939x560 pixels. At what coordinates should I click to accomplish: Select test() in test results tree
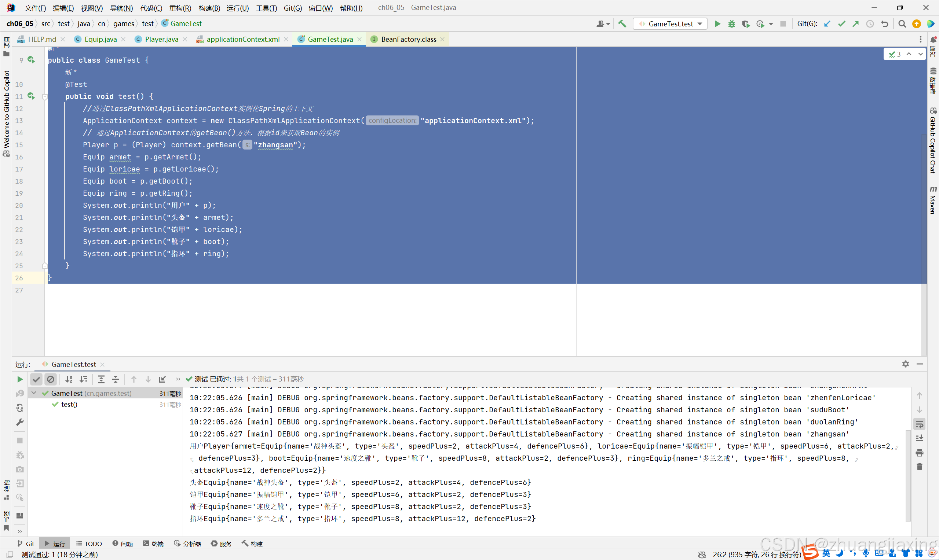[69, 405]
